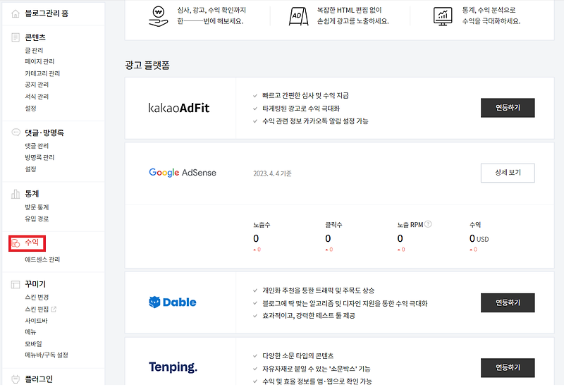Click '타게팅된 광고로 수익 극대화' text
Screen dimensions: 564x392
click(301, 109)
